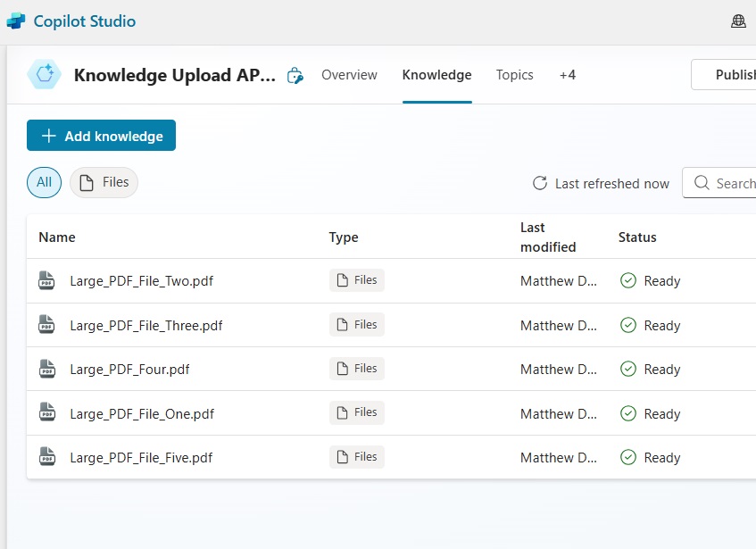Viewport: 756px width, 549px height.
Task: Sort by the Name column header
Action: tap(57, 237)
